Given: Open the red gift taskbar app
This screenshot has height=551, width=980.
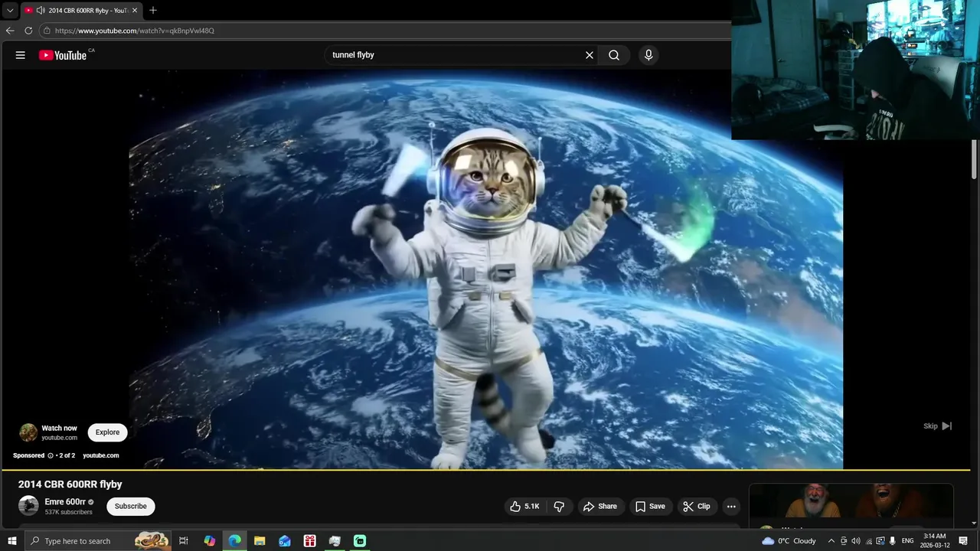Looking at the screenshot, I should (x=309, y=541).
